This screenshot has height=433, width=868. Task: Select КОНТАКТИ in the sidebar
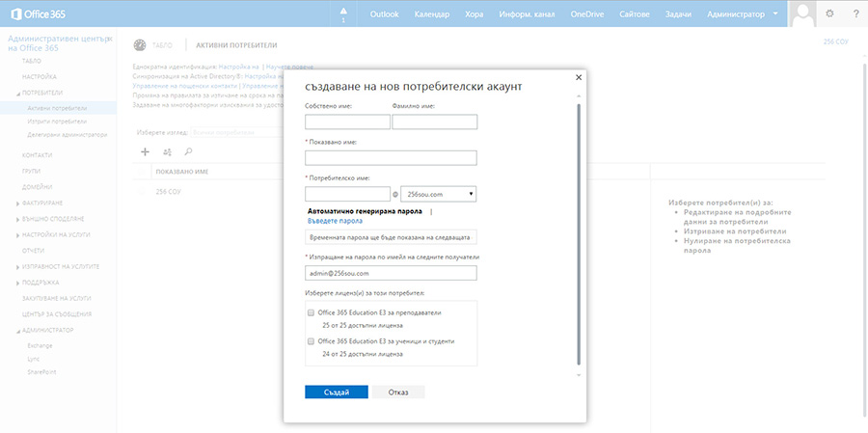point(37,155)
